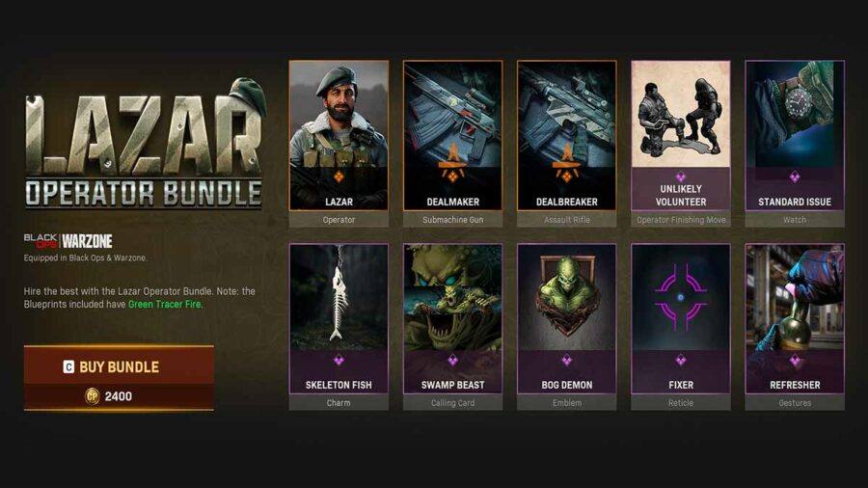Image resolution: width=868 pixels, height=488 pixels.
Task: Click the magenta crosshair reticle icon
Action: point(681,297)
